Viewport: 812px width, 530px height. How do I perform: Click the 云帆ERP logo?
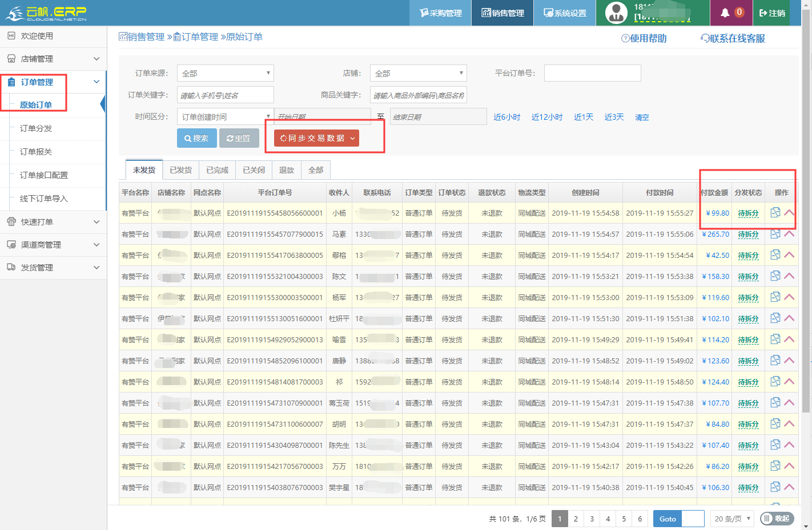pyautogui.click(x=46, y=13)
